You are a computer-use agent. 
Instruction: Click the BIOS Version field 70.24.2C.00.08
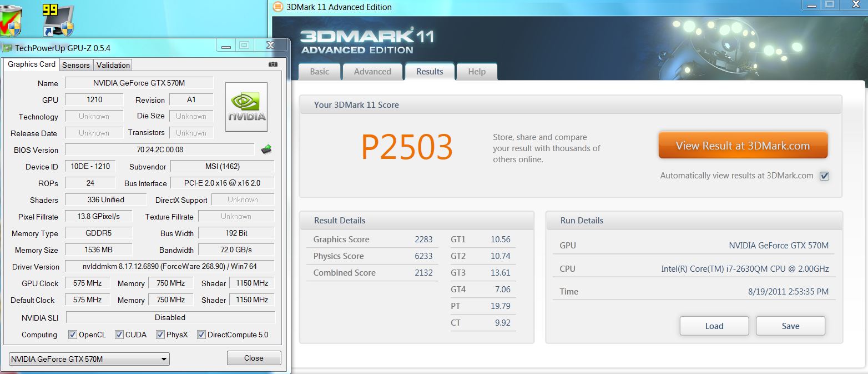click(160, 149)
